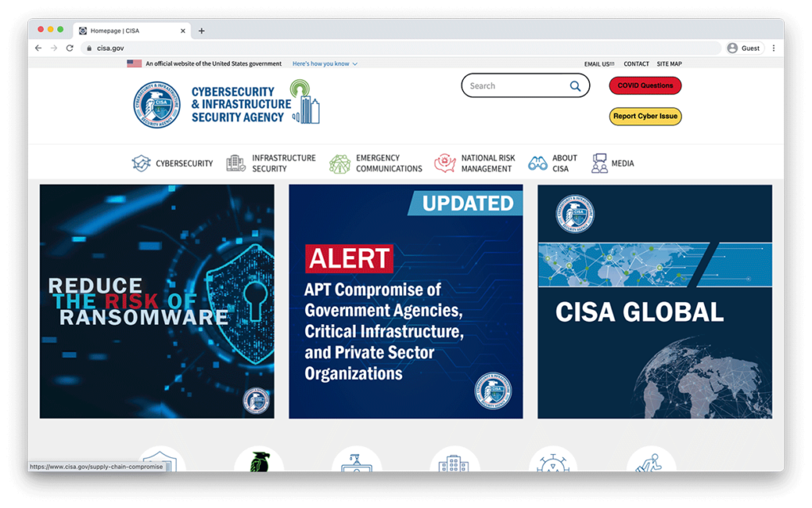Open the CONTACT link

point(636,64)
